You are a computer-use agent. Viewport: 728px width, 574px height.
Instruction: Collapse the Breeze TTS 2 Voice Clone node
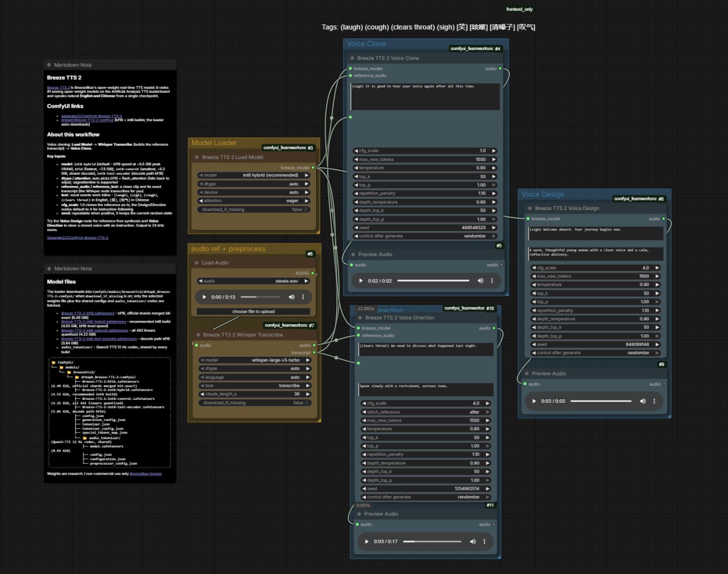coord(353,58)
